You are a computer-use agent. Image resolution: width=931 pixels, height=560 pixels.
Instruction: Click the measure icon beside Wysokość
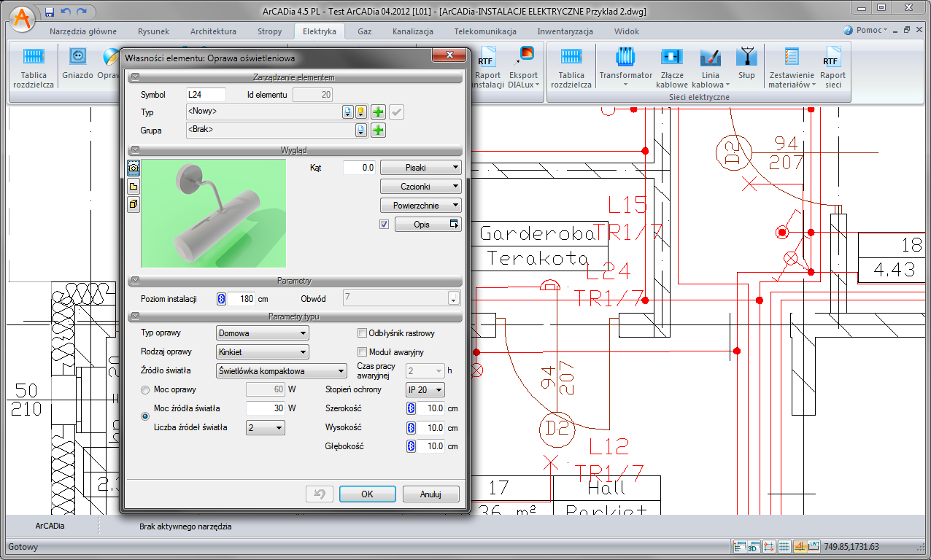(x=411, y=428)
